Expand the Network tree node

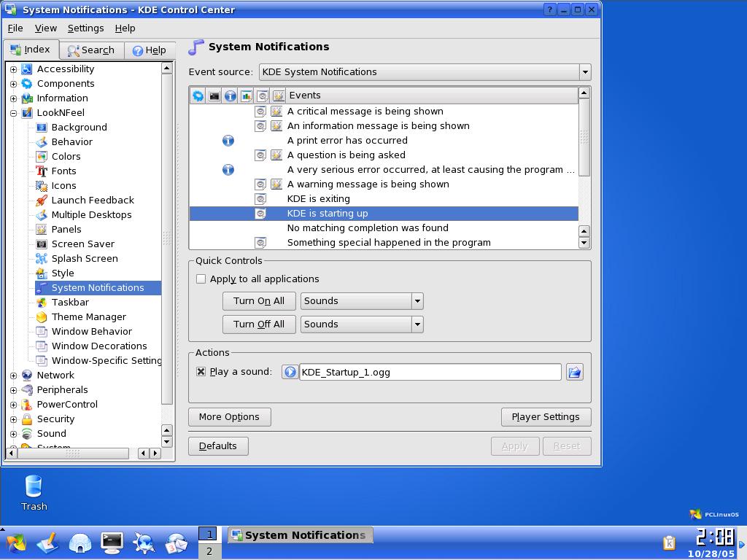(x=13, y=376)
